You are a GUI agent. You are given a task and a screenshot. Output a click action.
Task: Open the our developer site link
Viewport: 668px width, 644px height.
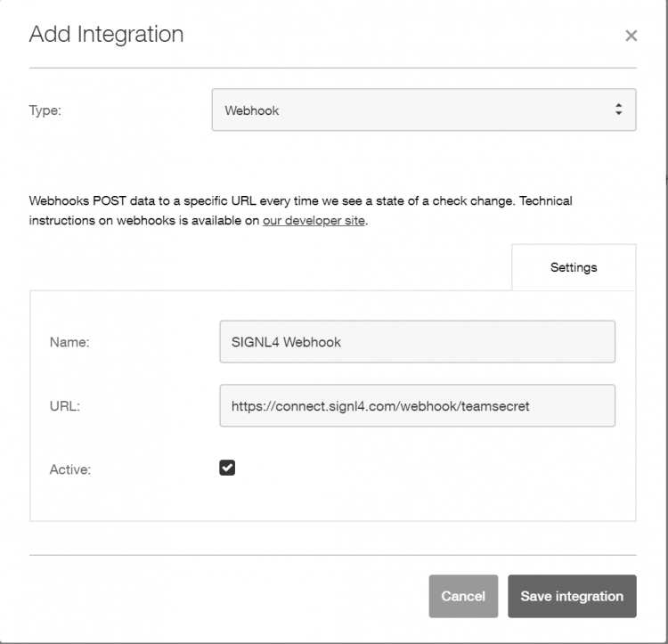[314, 221]
